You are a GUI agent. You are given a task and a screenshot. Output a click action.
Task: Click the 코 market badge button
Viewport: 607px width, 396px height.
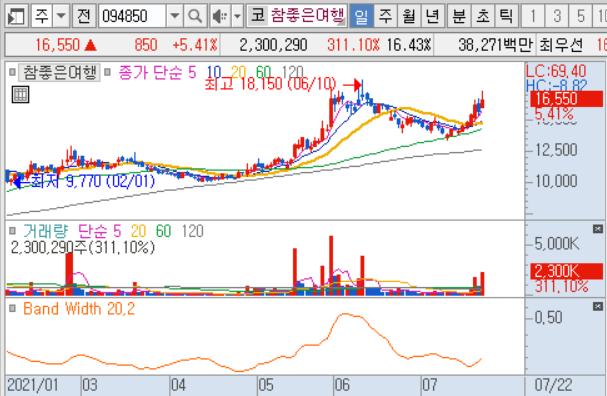click(257, 15)
